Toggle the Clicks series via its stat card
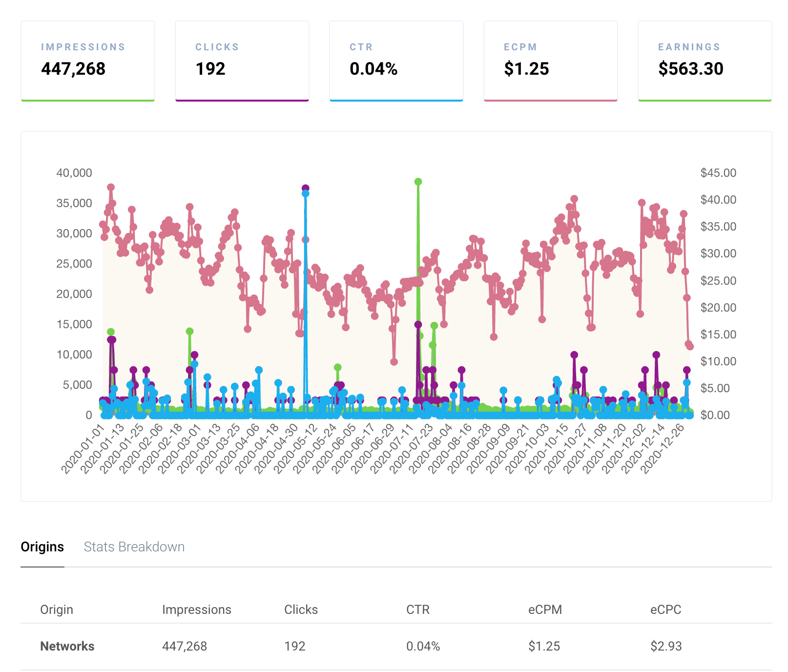This screenshot has height=672, width=788. [242, 60]
